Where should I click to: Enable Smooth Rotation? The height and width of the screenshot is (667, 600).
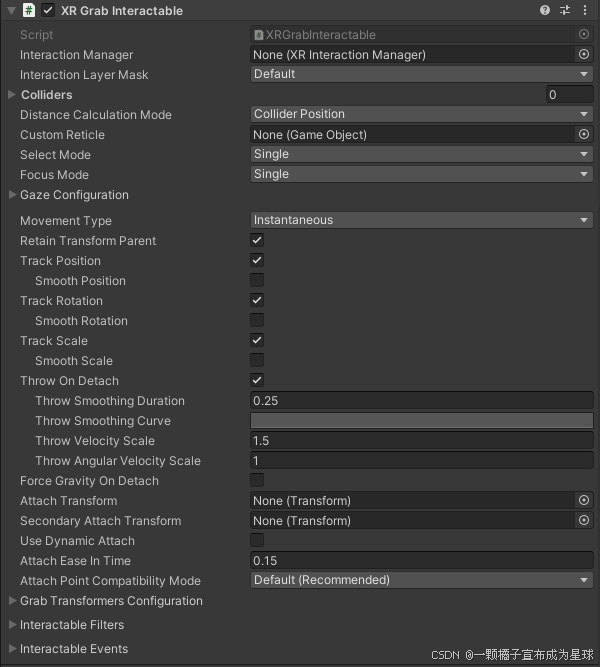click(257, 320)
